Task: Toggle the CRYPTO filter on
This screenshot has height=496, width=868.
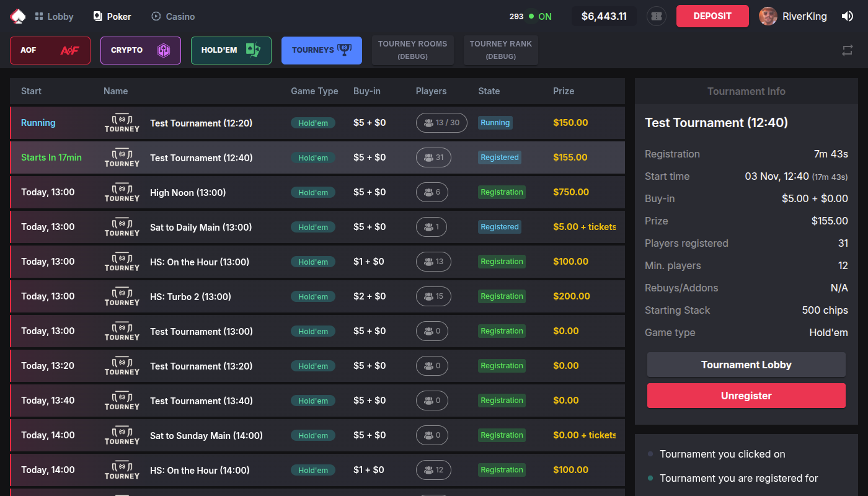Action: [x=140, y=50]
